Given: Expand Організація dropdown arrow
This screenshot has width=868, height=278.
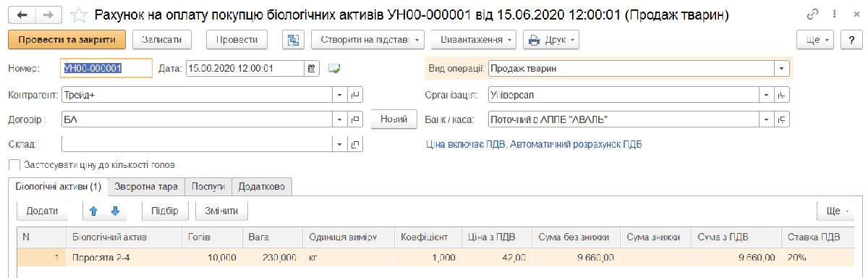Looking at the screenshot, I should [767, 95].
